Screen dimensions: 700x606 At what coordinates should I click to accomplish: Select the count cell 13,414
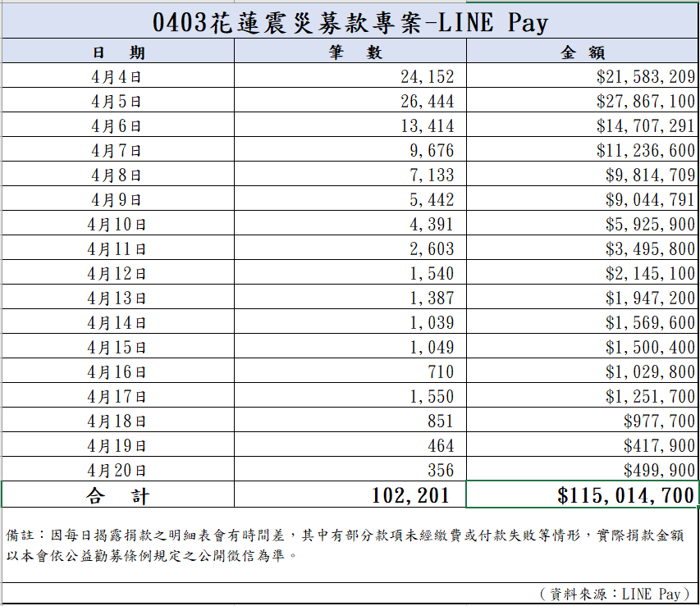(350, 125)
